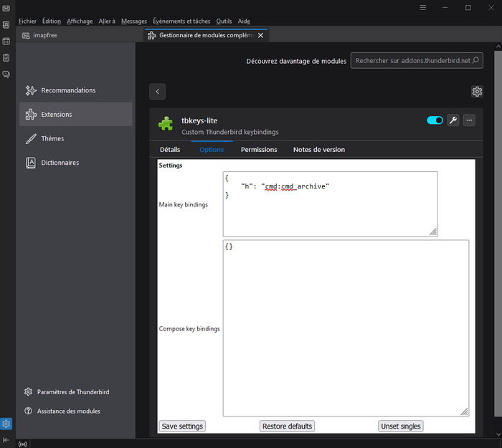Click the scrollbar down arrow
502x448 pixels.
pos(498,434)
